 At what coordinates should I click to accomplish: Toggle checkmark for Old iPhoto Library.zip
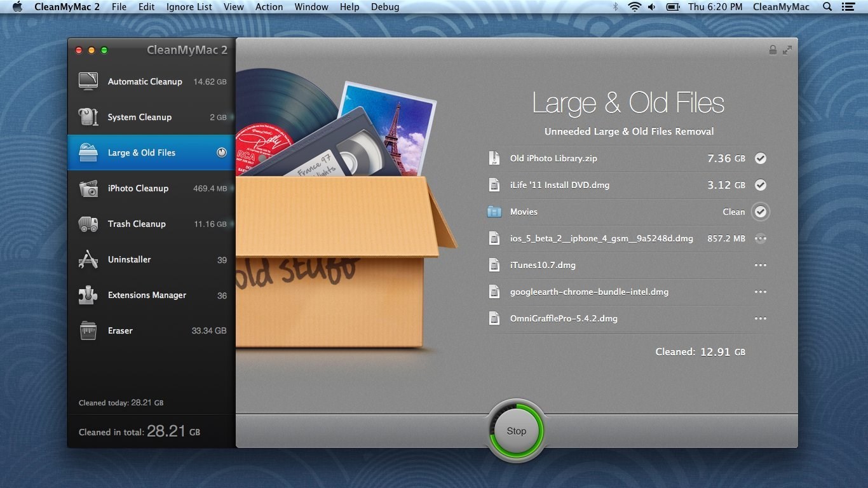pos(761,158)
